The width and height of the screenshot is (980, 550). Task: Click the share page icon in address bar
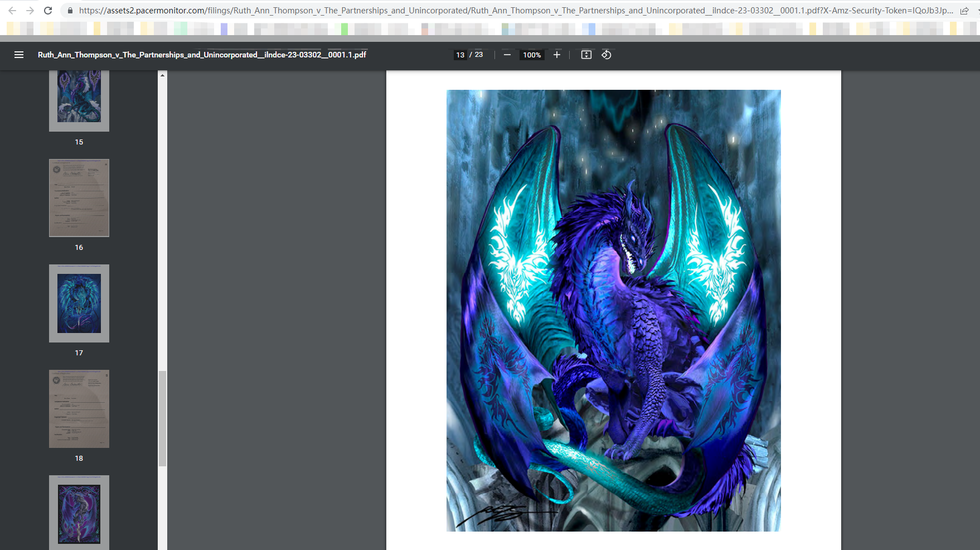click(x=964, y=11)
